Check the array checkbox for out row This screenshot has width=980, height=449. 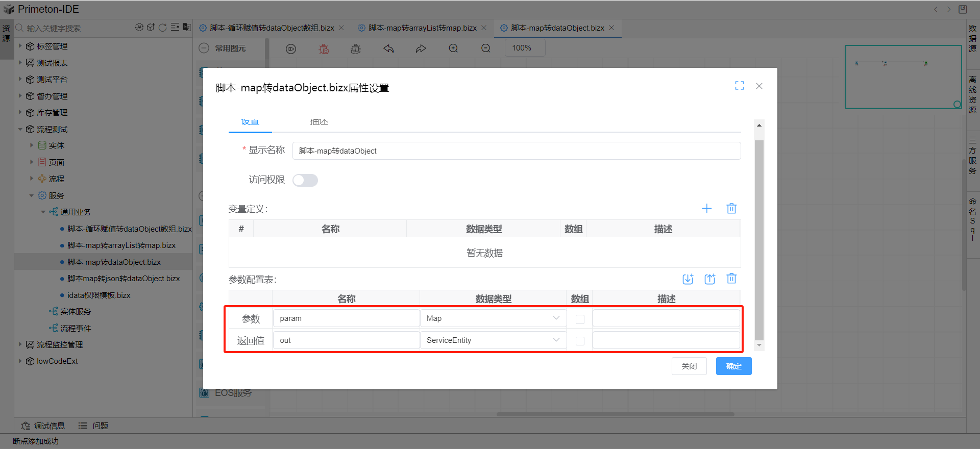pyautogui.click(x=580, y=341)
